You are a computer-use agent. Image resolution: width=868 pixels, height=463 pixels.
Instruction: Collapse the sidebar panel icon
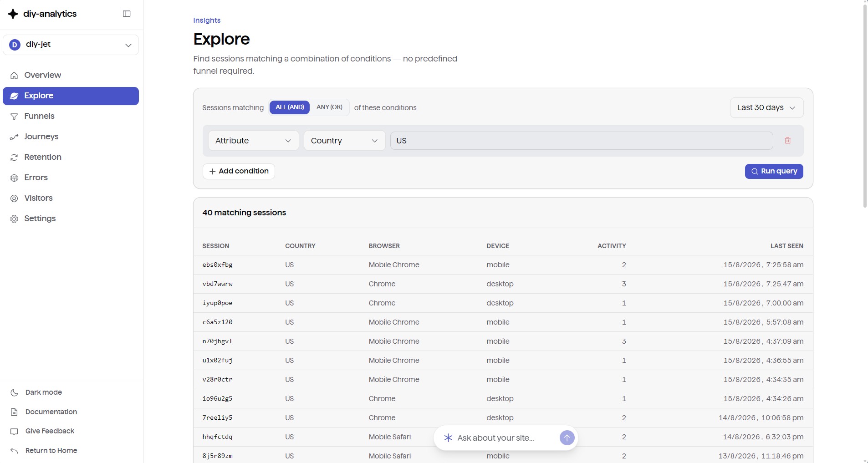point(127,14)
